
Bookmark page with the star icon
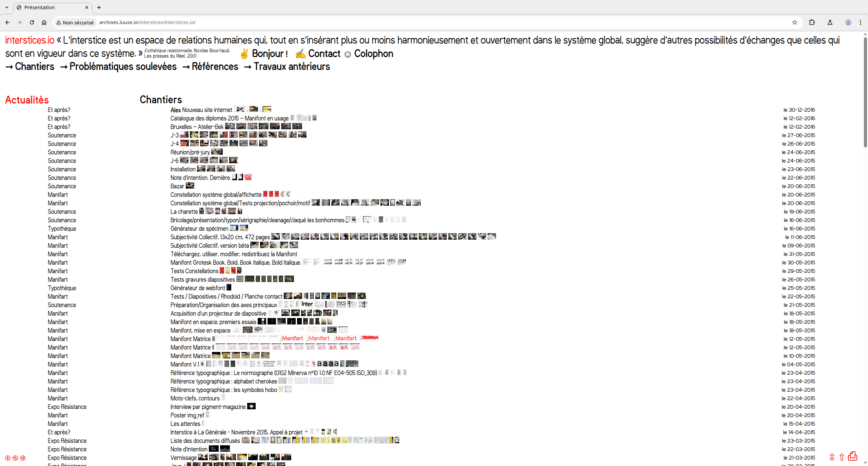(794, 22)
